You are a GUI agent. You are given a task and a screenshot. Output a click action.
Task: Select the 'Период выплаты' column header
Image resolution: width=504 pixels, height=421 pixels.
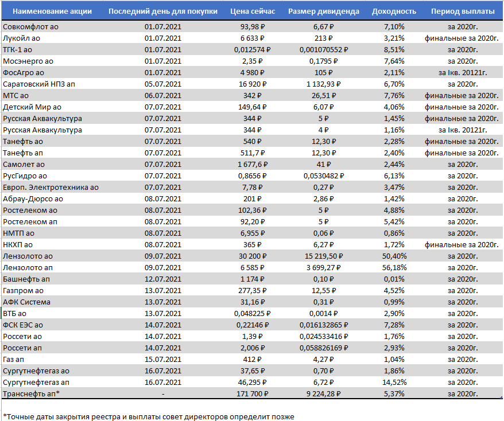pyautogui.click(x=463, y=11)
